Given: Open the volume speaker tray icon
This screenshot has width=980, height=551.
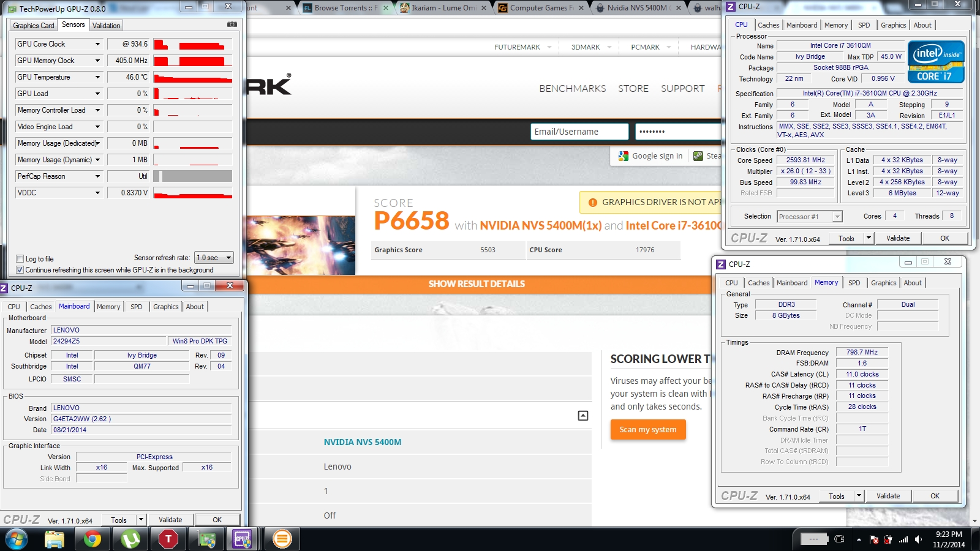Looking at the screenshot, I should [918, 539].
